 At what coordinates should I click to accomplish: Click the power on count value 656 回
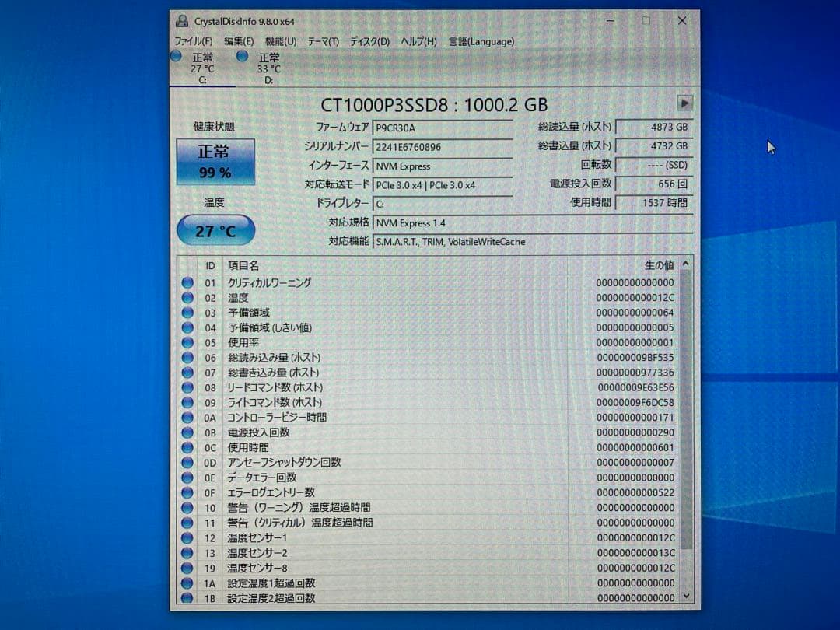click(654, 184)
